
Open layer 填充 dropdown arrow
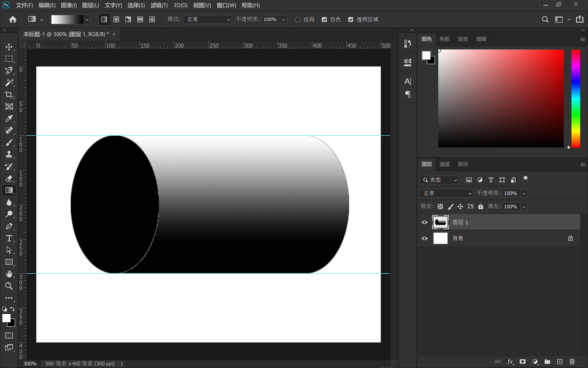pos(524,207)
